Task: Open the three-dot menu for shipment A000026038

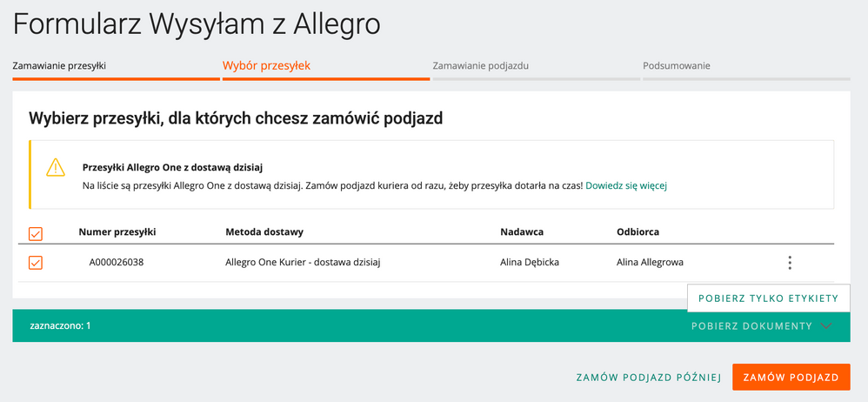Action: [x=789, y=263]
